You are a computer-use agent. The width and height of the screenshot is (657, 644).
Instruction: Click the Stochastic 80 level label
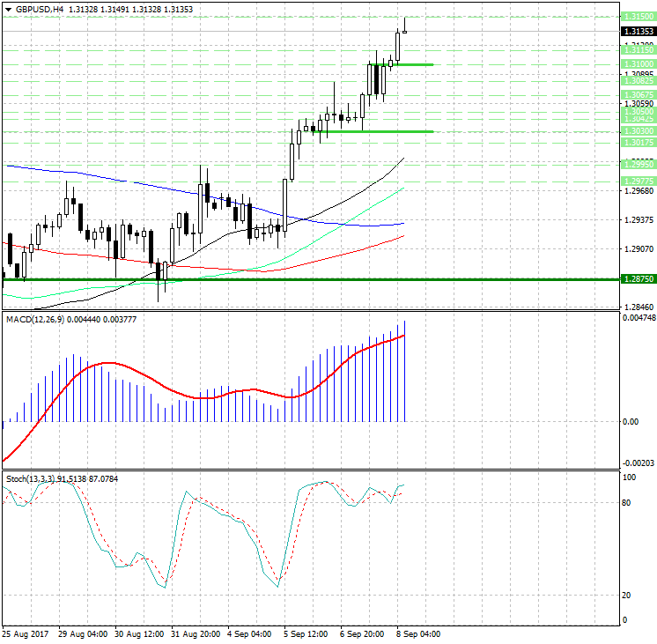(x=626, y=503)
